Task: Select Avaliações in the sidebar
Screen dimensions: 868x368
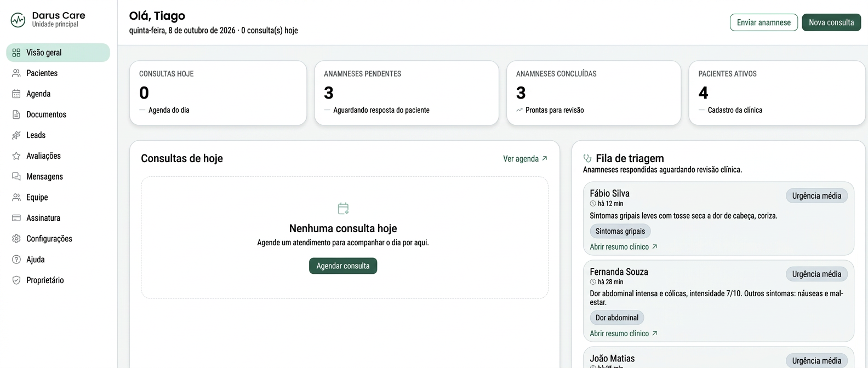Action: pyautogui.click(x=58, y=156)
